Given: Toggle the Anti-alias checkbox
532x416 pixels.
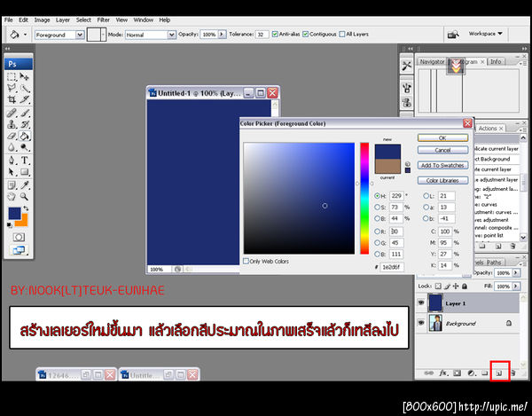Looking at the screenshot, I should [275, 35].
